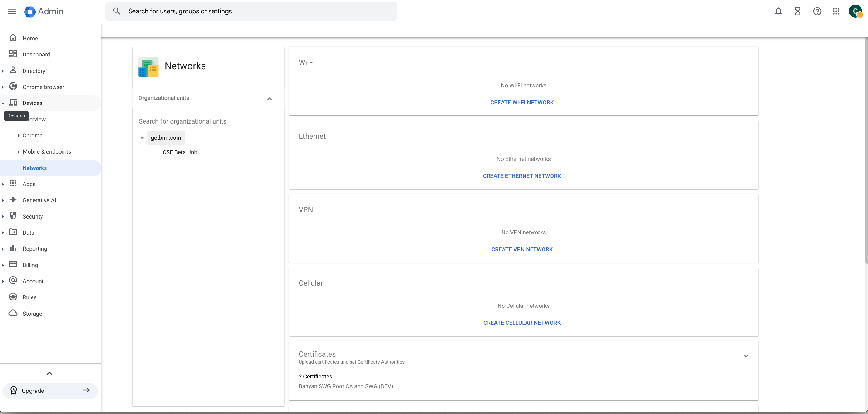Collapse the getbnn.com tree arrow
This screenshot has width=868, height=414.
click(x=142, y=138)
